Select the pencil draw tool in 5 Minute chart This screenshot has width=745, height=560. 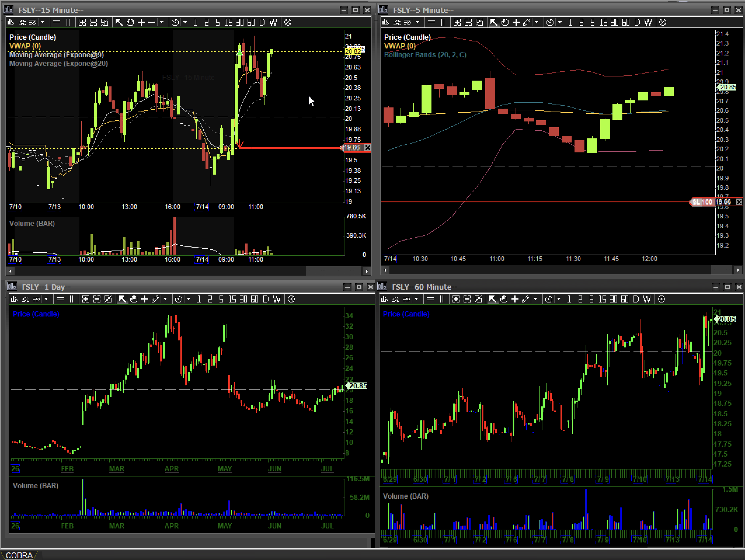(x=527, y=22)
